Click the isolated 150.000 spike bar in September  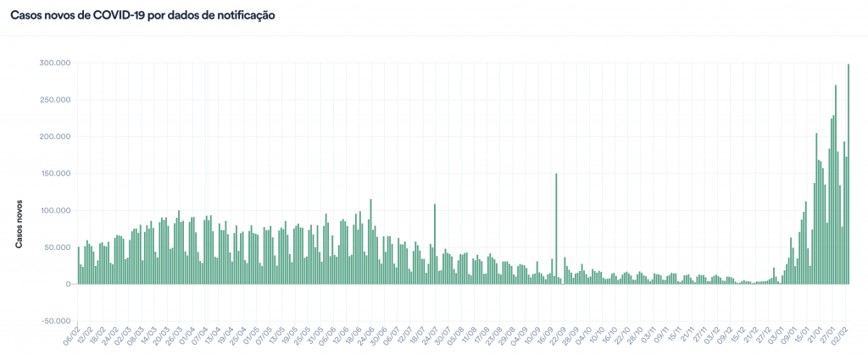(556, 229)
